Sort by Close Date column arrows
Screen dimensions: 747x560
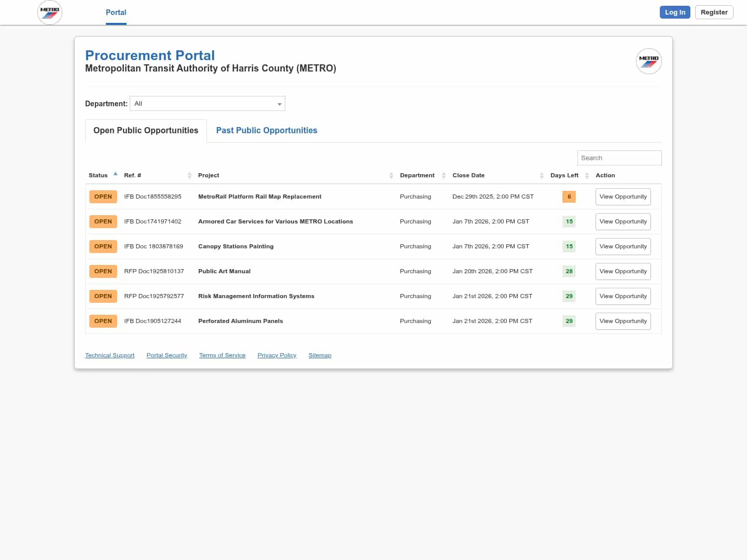pyautogui.click(x=542, y=175)
